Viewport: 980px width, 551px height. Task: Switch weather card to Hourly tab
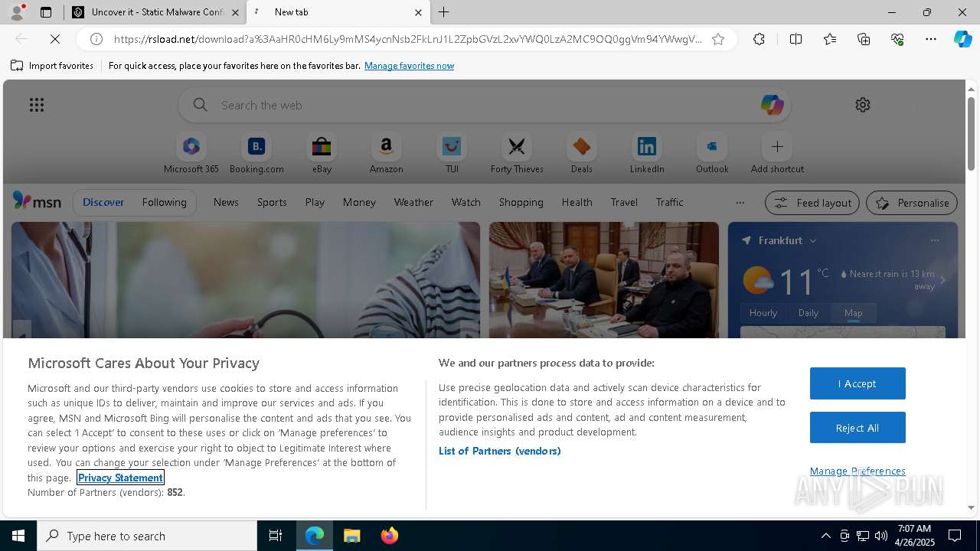pyautogui.click(x=763, y=313)
